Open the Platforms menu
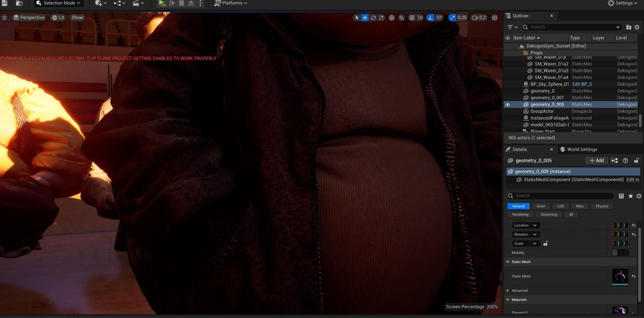The image size is (644, 318). (231, 3)
